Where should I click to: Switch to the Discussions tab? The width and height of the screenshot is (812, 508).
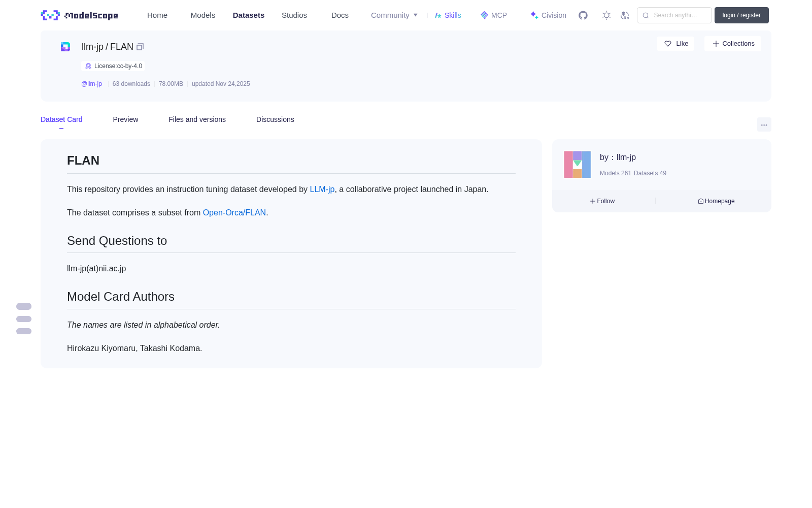pos(275,119)
